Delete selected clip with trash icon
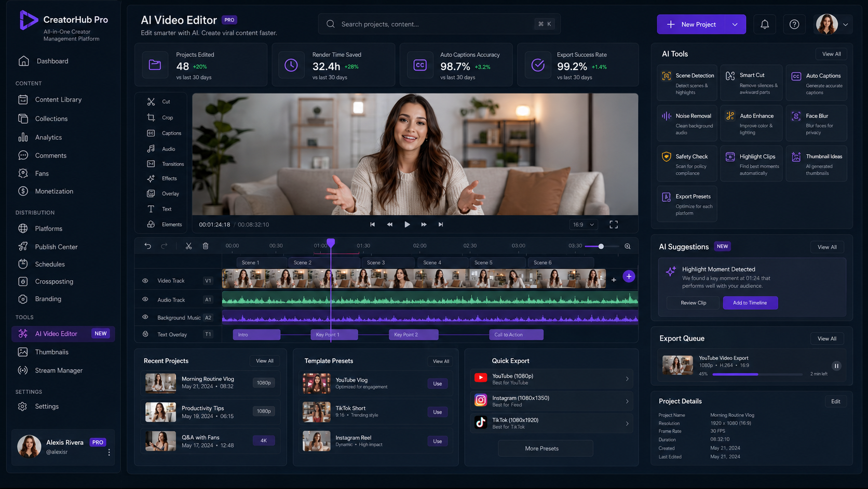868x489 pixels. tap(206, 246)
